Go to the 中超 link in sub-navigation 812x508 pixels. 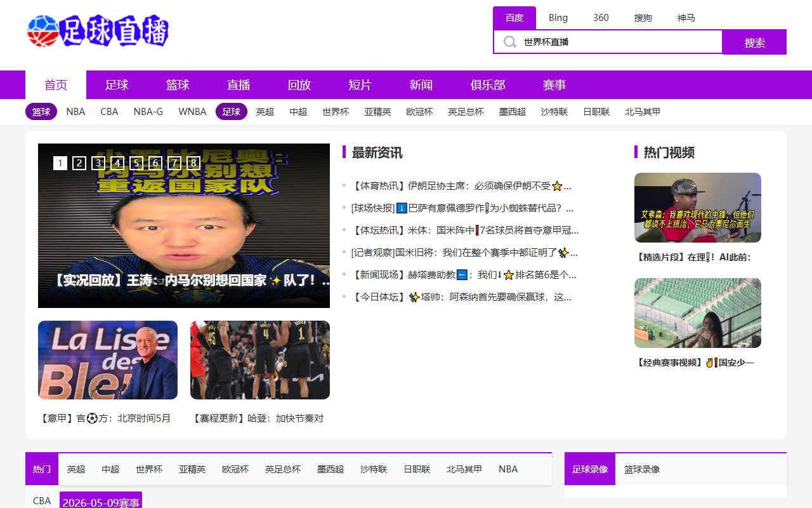click(298, 112)
